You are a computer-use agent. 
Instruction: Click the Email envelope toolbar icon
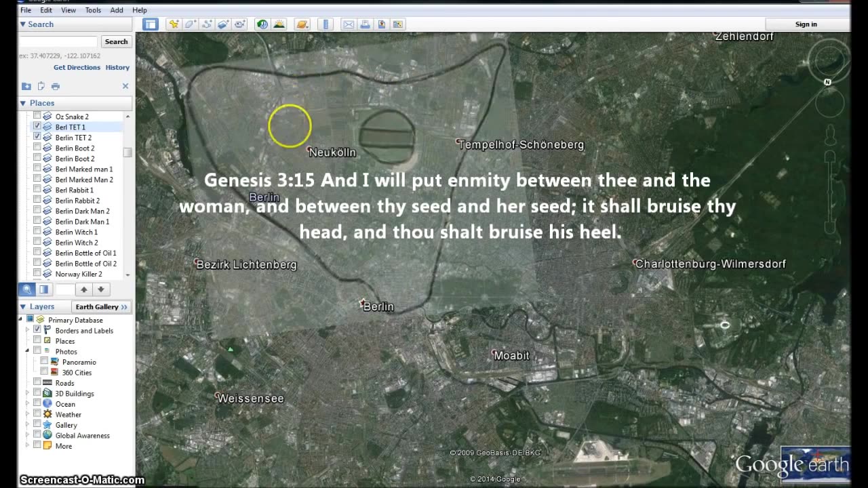[349, 24]
